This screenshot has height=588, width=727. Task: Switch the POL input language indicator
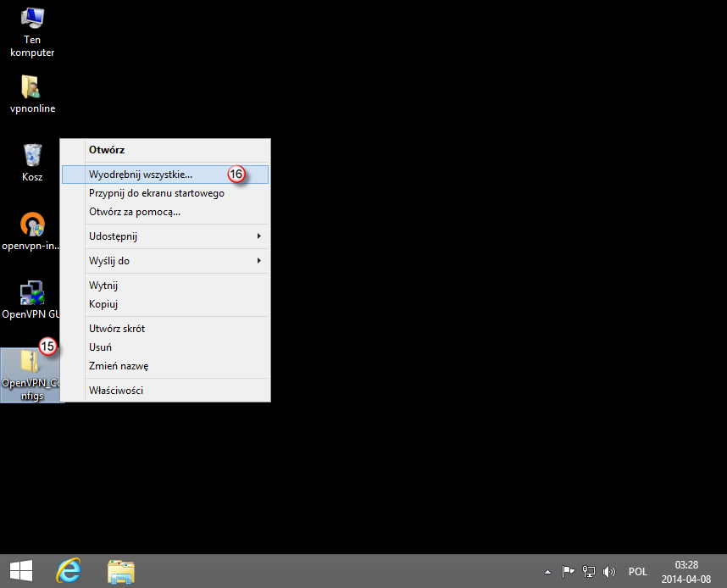click(638, 572)
